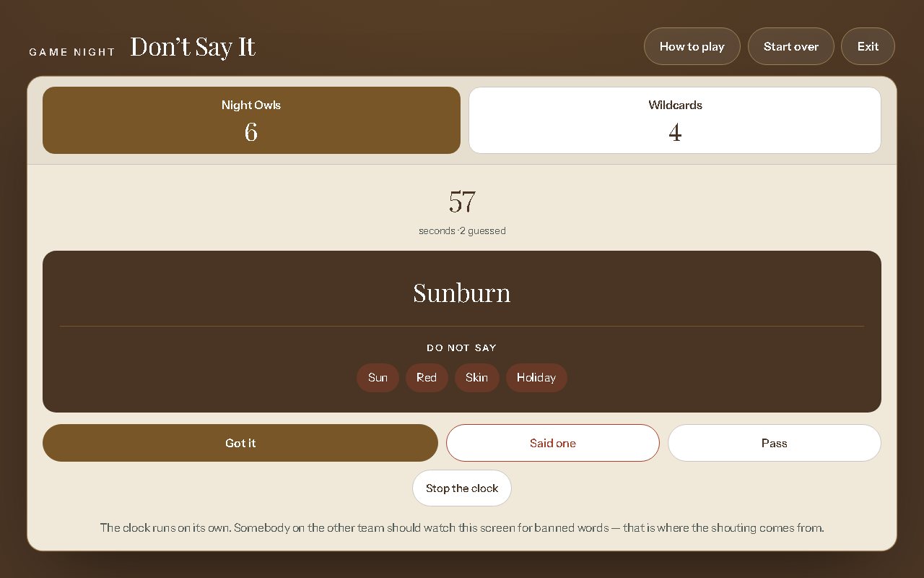The width and height of the screenshot is (924, 578).
Task: Click the DO NOT SAY heading
Action: [x=462, y=348]
